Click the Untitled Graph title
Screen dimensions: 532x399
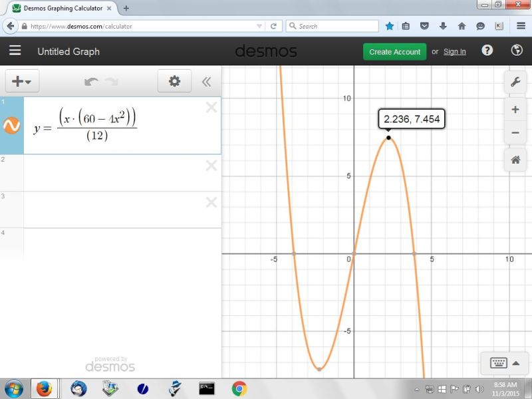point(68,52)
